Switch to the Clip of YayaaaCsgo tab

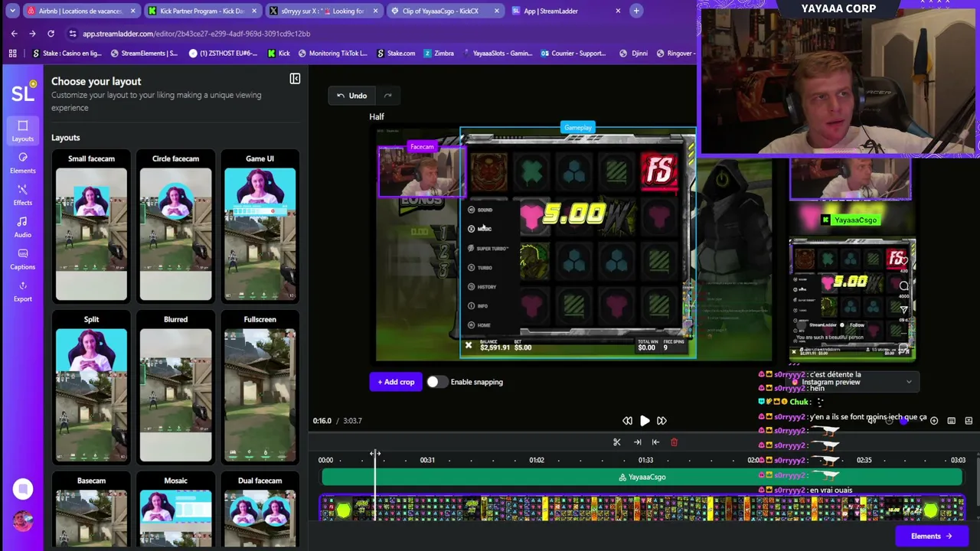(x=444, y=11)
